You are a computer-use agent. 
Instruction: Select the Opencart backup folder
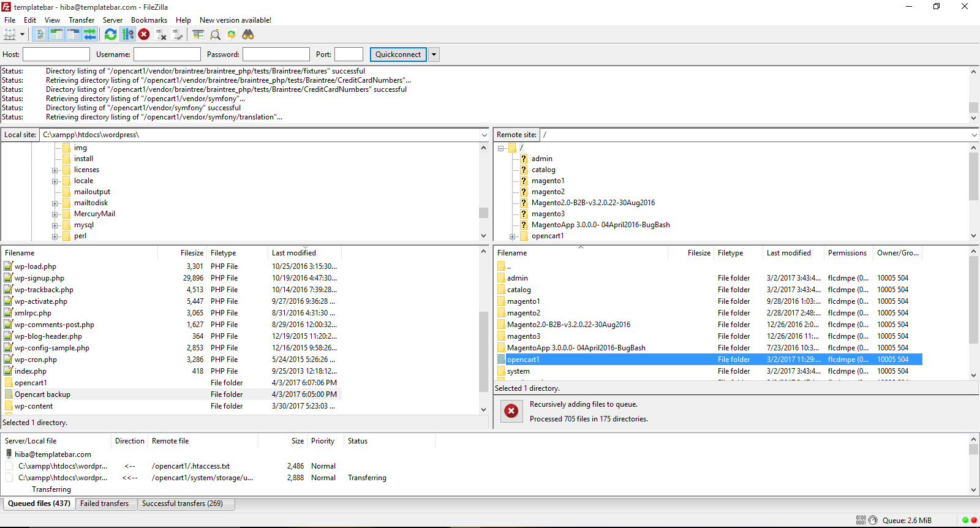coord(42,394)
